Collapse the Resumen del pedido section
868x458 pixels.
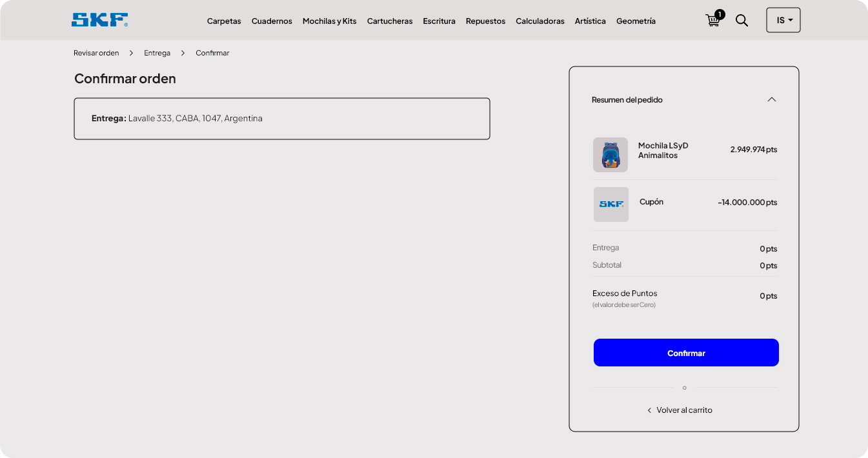[x=771, y=99]
